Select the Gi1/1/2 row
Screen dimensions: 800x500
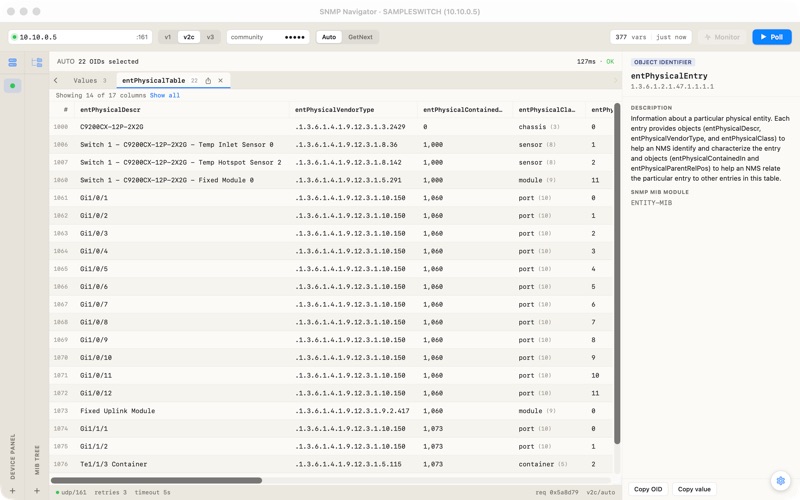(332, 446)
